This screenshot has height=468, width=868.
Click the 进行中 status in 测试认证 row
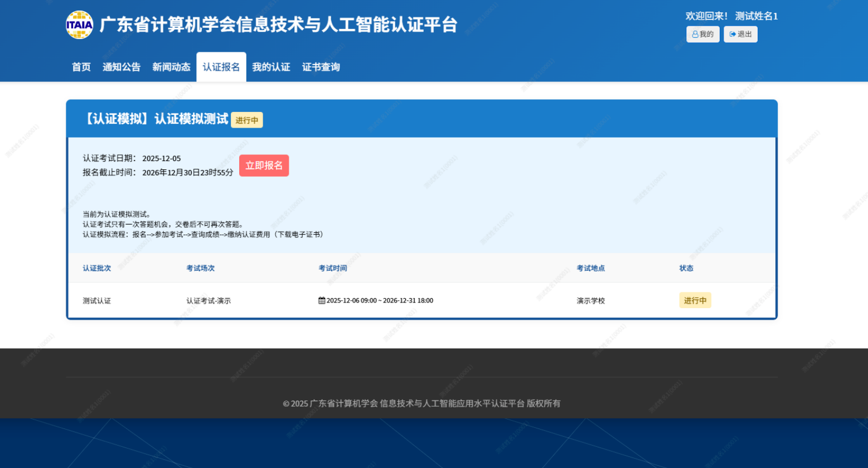point(695,300)
